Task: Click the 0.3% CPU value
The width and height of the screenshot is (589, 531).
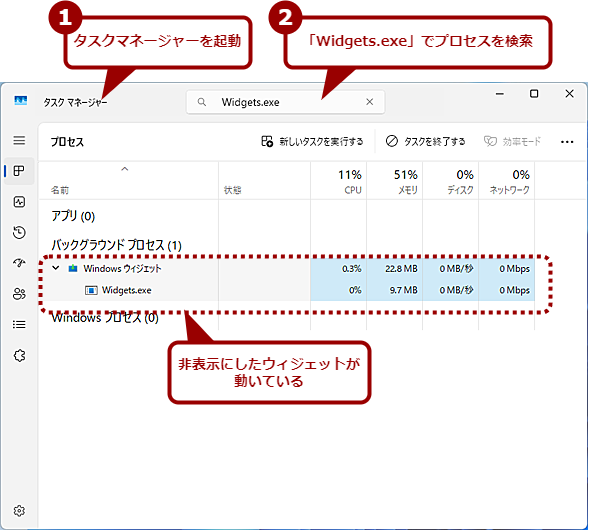Action: [352, 269]
